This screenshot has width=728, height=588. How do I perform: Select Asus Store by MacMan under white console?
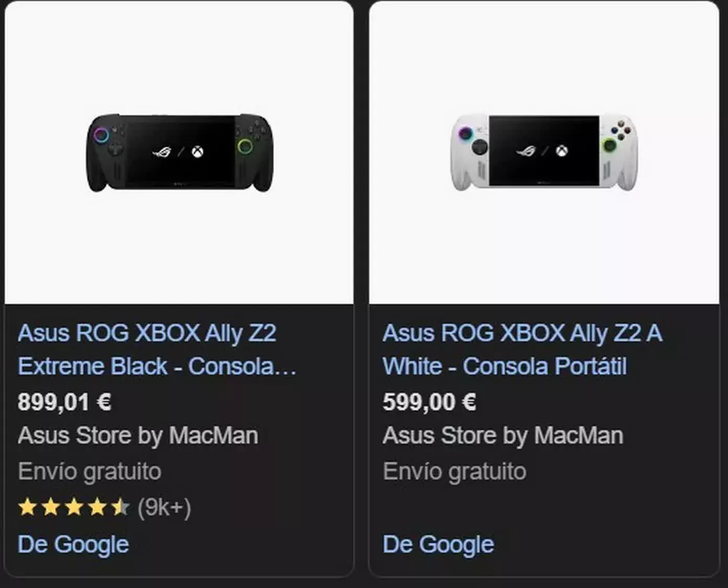pyautogui.click(x=503, y=436)
